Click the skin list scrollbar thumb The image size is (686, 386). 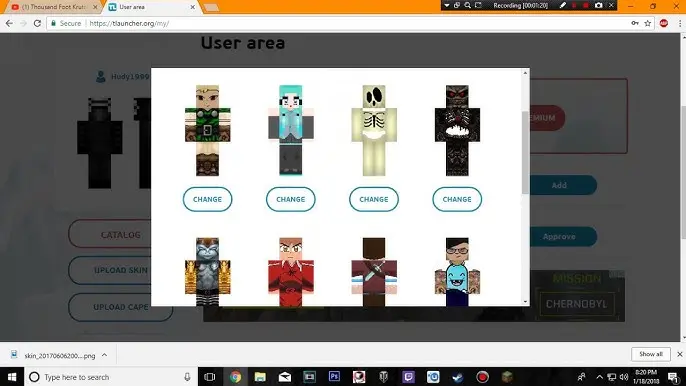(525, 152)
